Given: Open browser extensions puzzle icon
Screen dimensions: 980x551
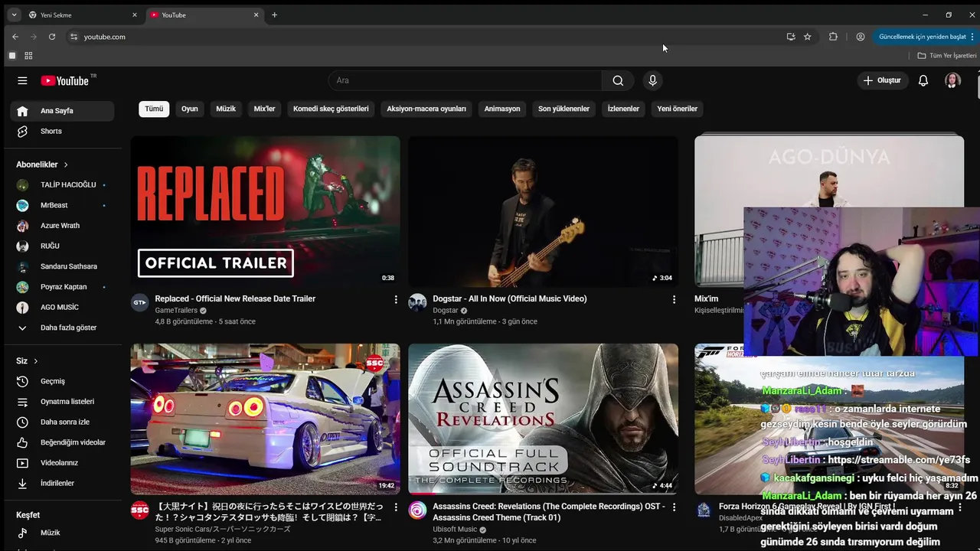Looking at the screenshot, I should click(x=833, y=37).
